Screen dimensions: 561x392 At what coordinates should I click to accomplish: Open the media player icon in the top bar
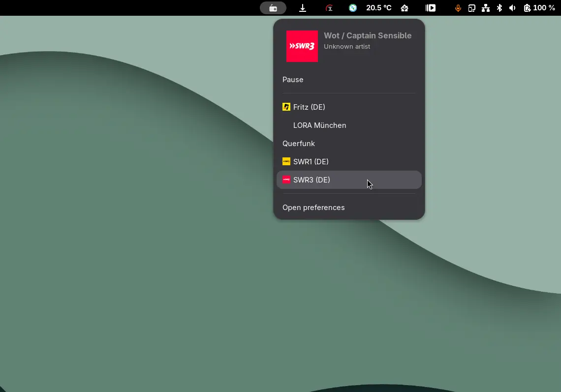(x=430, y=7)
